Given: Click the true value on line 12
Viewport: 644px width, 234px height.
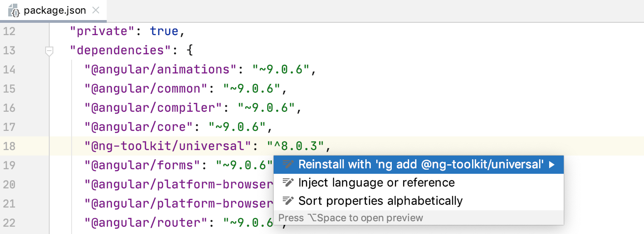Looking at the screenshot, I should [x=165, y=31].
